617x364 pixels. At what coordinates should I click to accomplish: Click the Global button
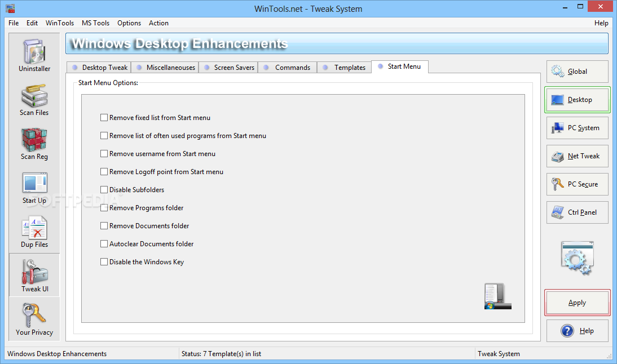click(x=578, y=72)
